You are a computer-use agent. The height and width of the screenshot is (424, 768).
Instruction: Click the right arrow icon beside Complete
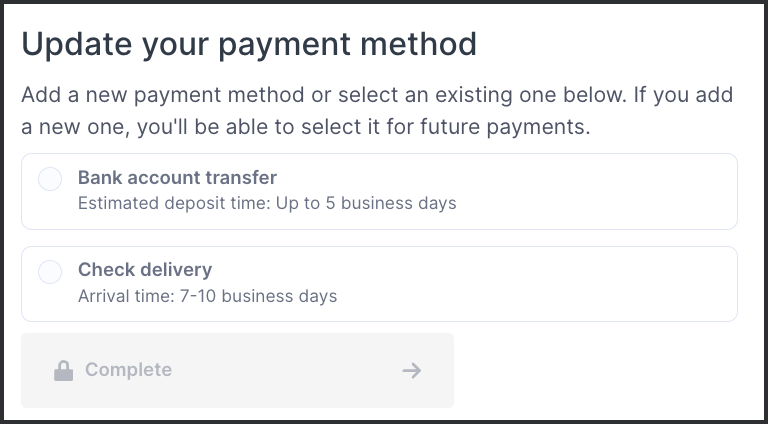411,371
